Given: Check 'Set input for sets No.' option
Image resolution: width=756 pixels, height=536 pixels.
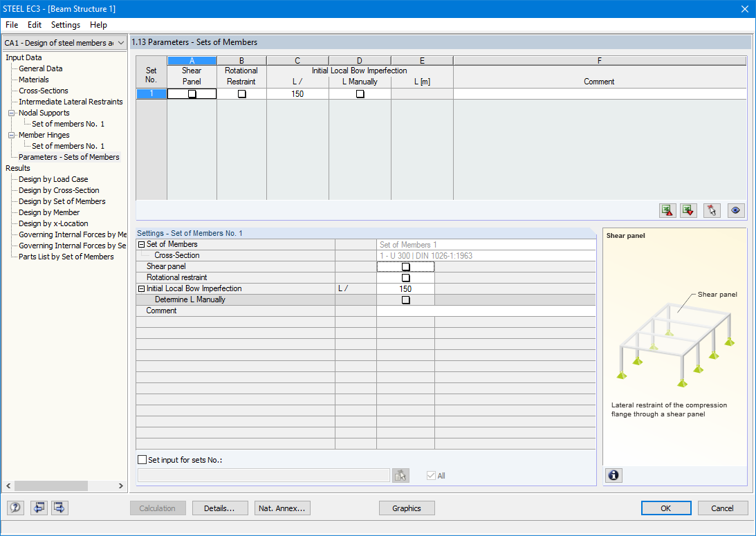Looking at the screenshot, I should pos(142,460).
